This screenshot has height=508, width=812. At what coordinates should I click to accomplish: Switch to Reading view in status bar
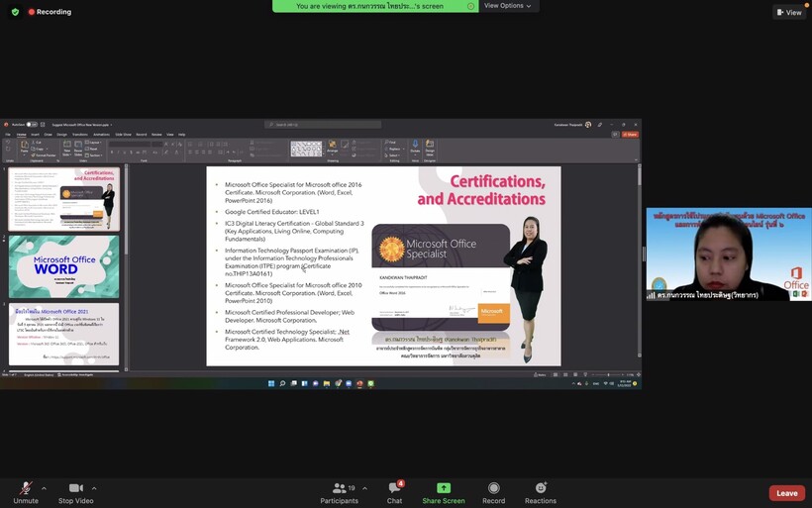pyautogui.click(x=575, y=375)
